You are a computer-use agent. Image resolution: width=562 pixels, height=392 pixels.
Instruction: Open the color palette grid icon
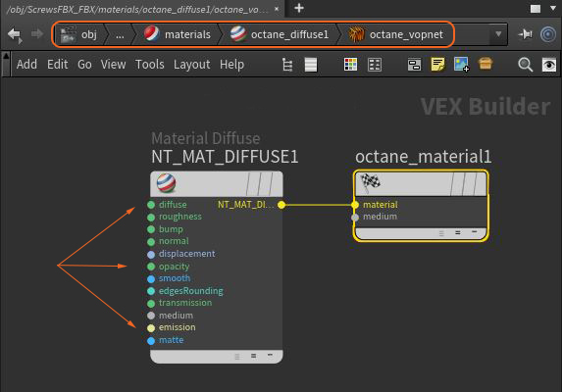click(350, 65)
